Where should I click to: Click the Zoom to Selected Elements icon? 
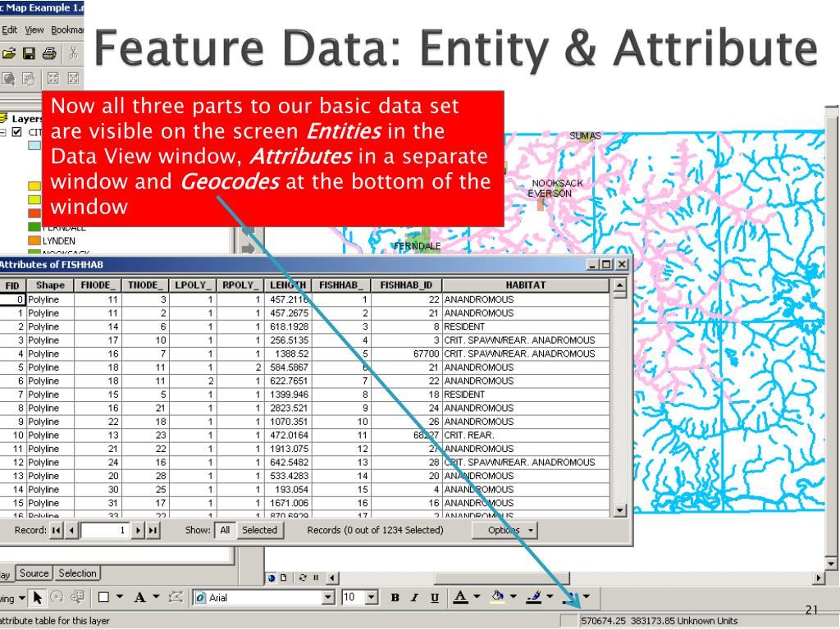coord(78,597)
